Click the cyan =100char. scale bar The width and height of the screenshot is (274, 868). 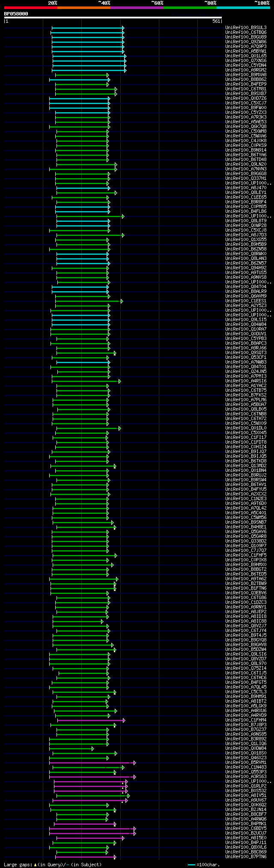click(191, 865)
